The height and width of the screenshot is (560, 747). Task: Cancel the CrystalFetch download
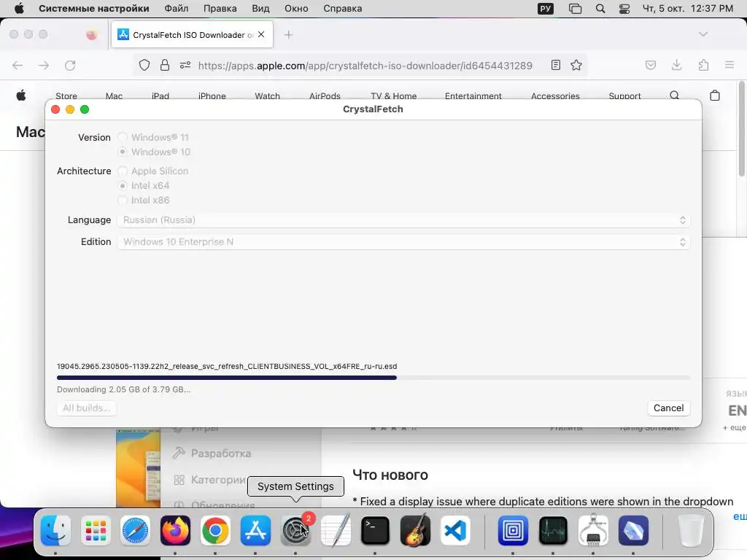tap(668, 408)
